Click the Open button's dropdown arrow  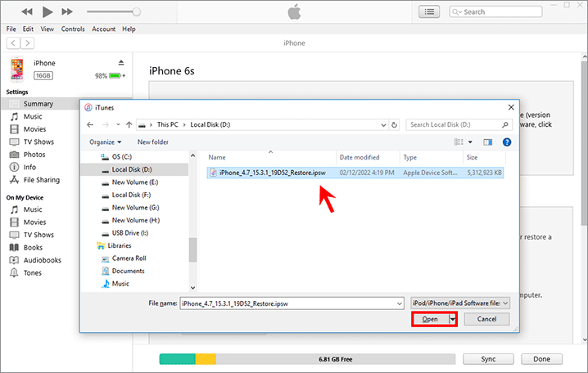click(x=453, y=320)
